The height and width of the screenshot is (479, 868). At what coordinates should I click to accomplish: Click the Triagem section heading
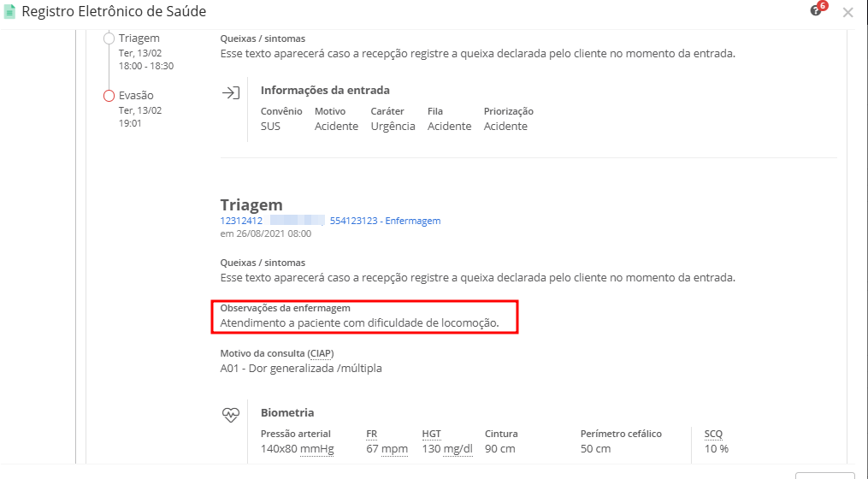click(251, 204)
